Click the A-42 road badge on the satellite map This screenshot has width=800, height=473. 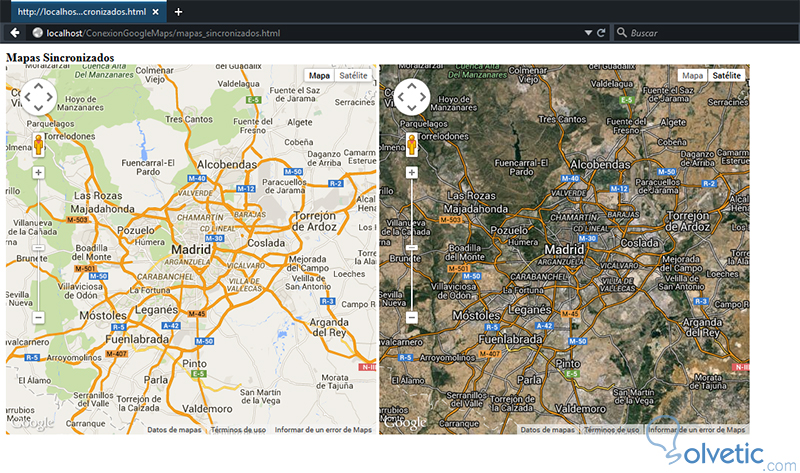pos(544,326)
